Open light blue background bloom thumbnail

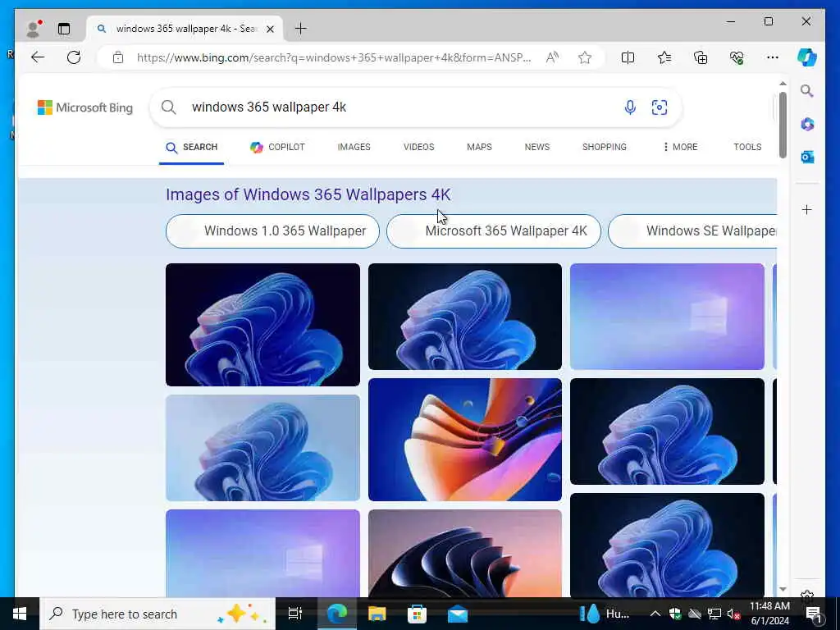pyautogui.click(x=262, y=448)
